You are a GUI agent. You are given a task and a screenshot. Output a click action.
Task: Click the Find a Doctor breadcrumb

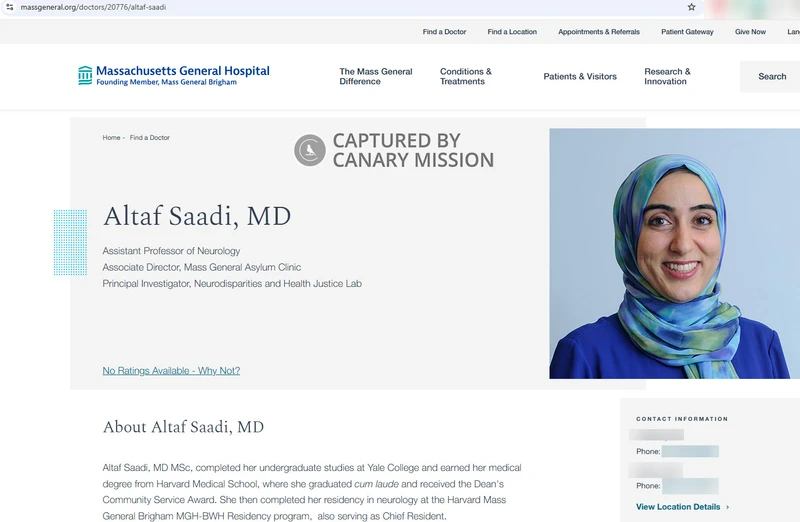pos(149,138)
